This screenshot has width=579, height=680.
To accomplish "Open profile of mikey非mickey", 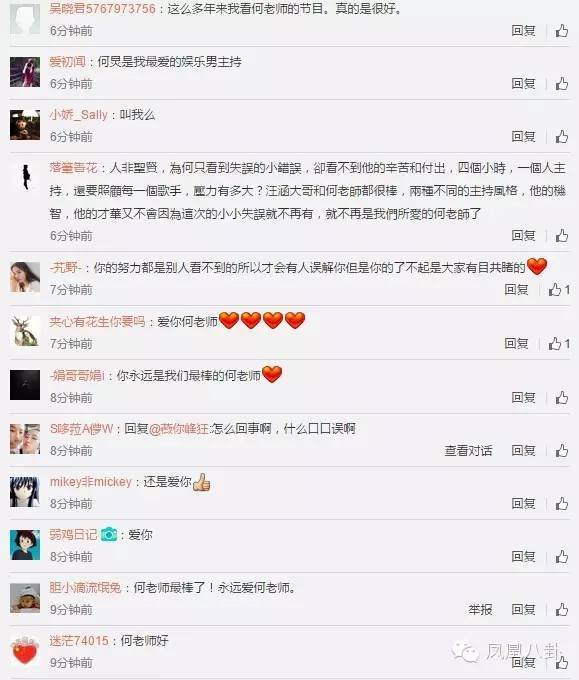I will pyautogui.click(x=90, y=482).
